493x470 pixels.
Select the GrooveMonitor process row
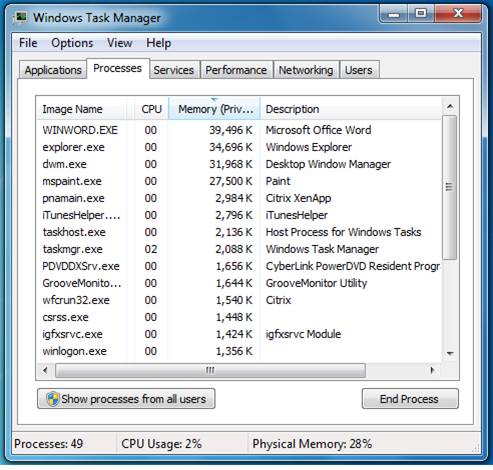(x=239, y=283)
